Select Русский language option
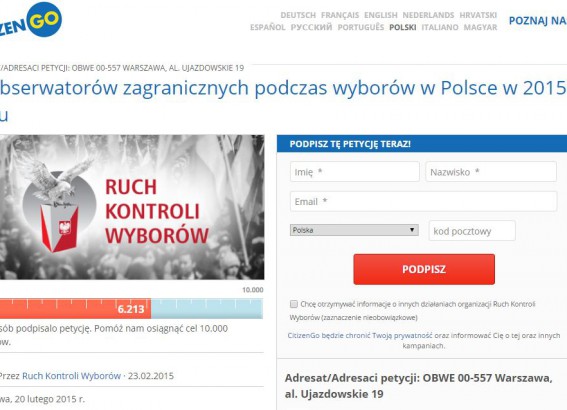The image size is (567, 410). (x=311, y=27)
